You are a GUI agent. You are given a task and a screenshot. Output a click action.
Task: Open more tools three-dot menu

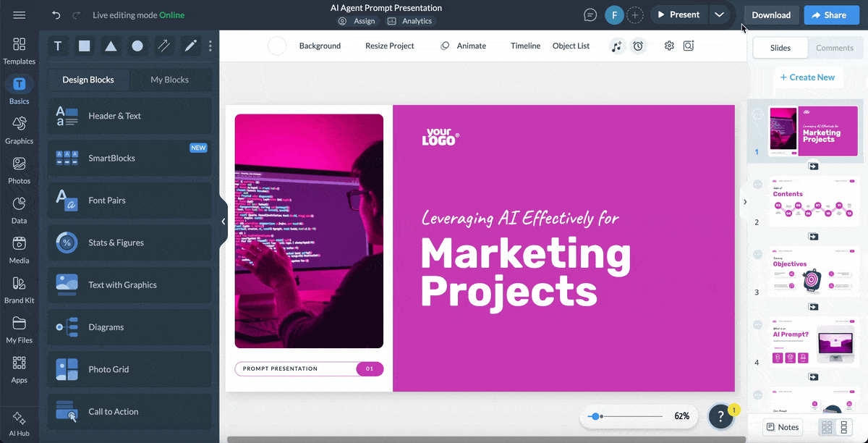210,46
